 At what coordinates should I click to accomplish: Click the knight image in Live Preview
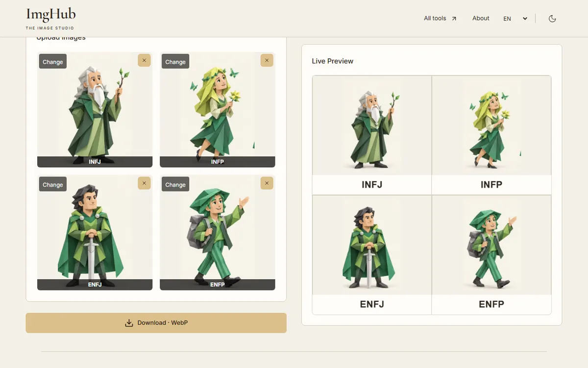(x=372, y=245)
